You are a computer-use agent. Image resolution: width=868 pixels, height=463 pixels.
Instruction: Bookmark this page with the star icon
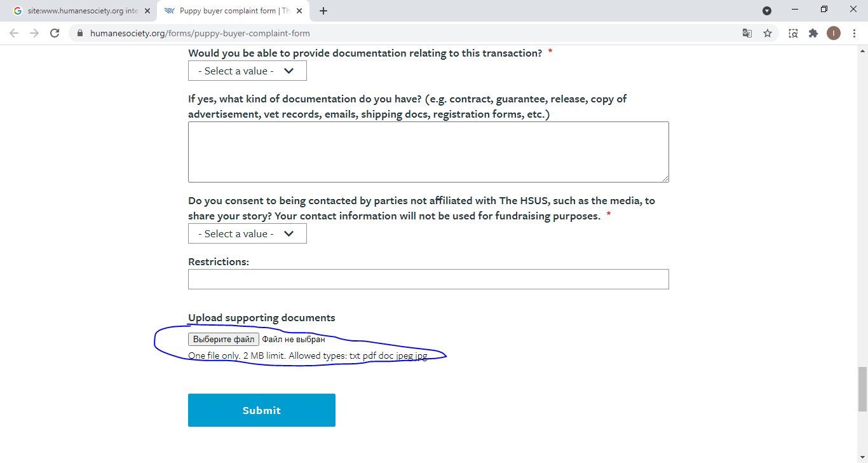click(768, 33)
